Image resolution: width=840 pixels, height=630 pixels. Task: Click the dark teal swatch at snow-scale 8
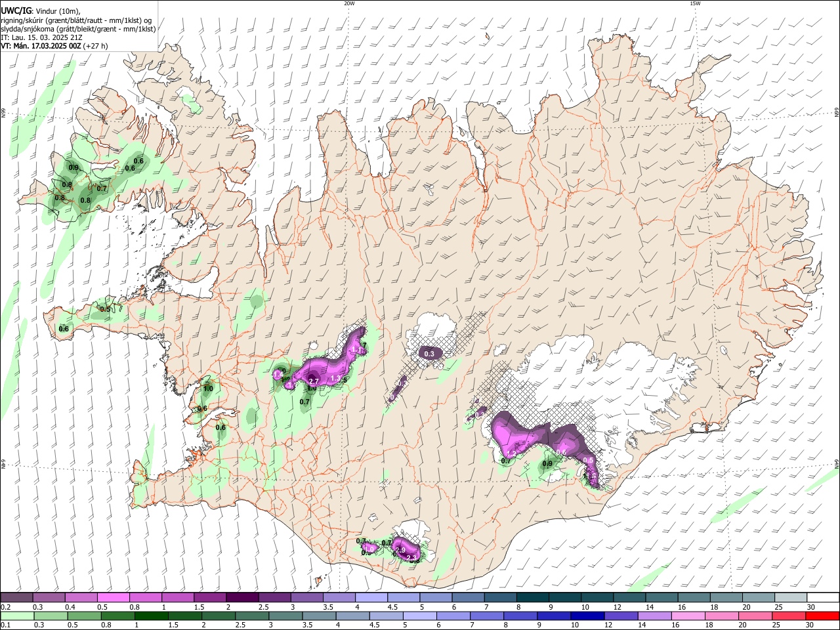(x=532, y=598)
